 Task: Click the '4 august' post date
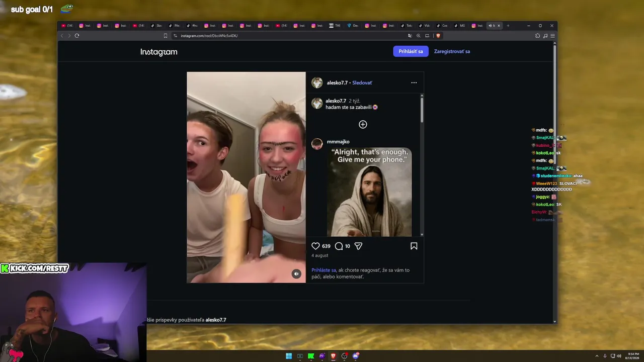coord(319,255)
